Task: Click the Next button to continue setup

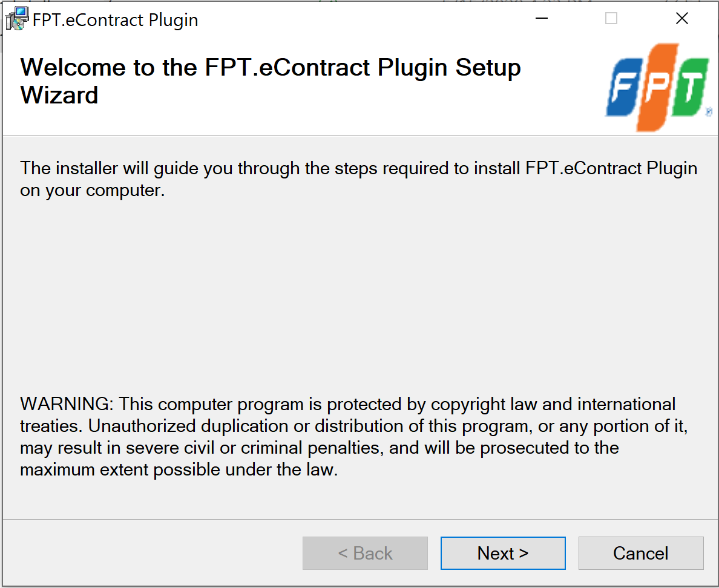Action: coord(503,553)
